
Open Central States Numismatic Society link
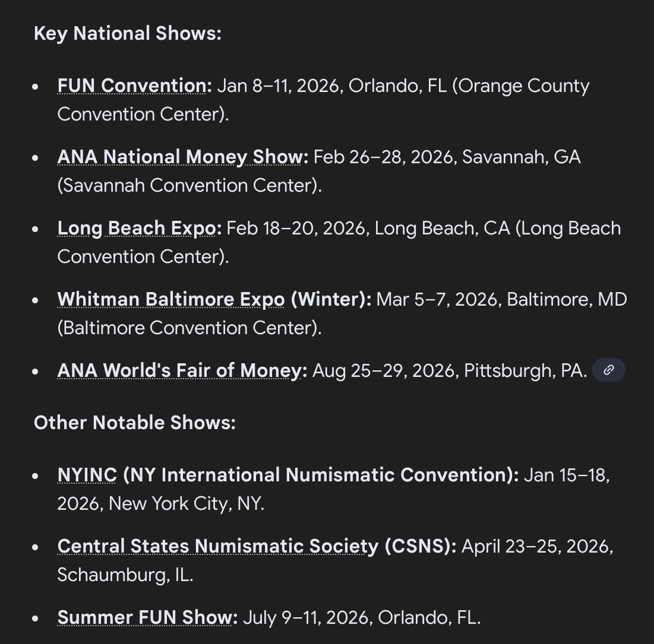[217, 547]
